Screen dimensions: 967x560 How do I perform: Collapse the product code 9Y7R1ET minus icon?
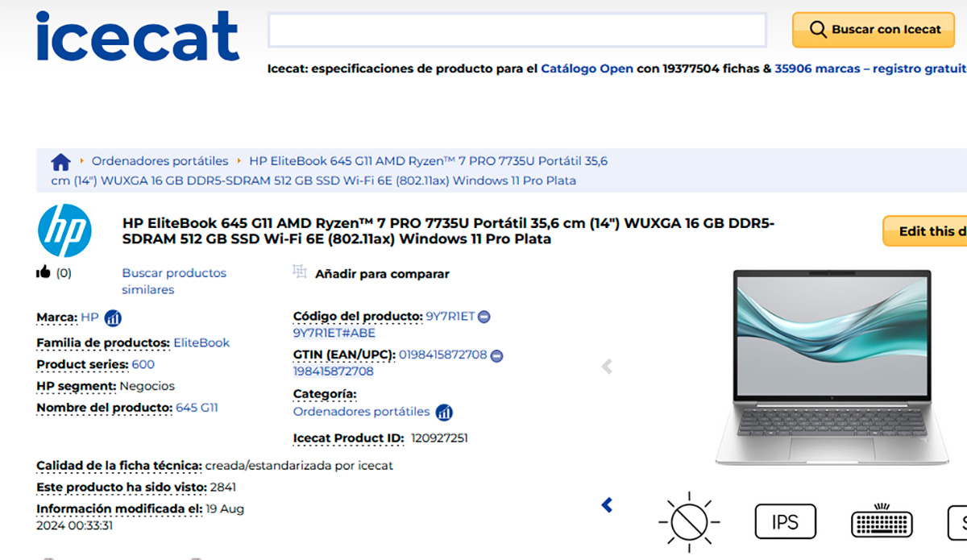[483, 317]
